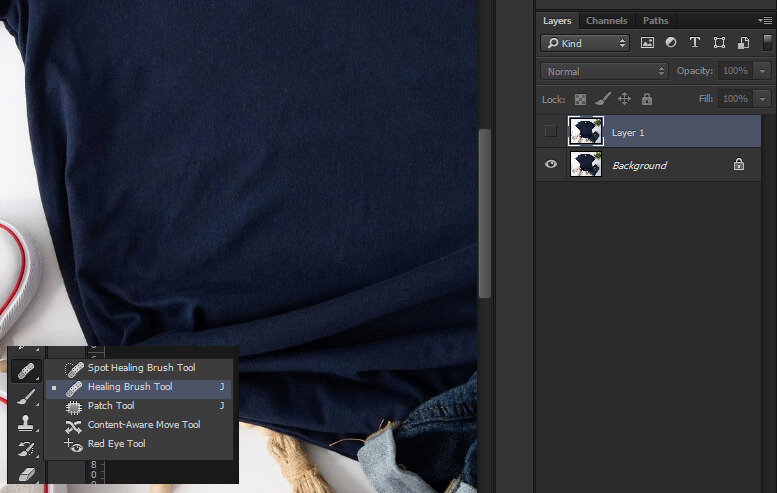Image resolution: width=777 pixels, height=493 pixels.
Task: Expand the Opacity slider dropdown arrow
Action: pyautogui.click(x=763, y=71)
